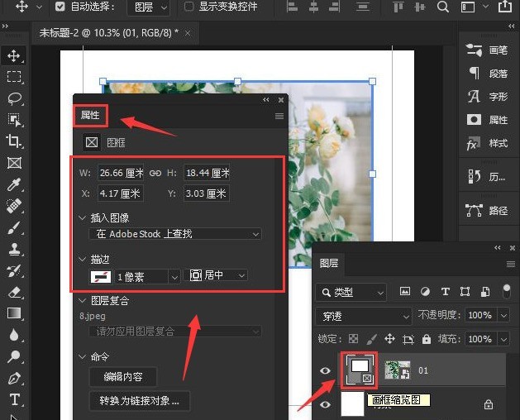Image resolution: width=520 pixels, height=420 pixels.
Task: Select the Crop tool
Action: coord(14,141)
